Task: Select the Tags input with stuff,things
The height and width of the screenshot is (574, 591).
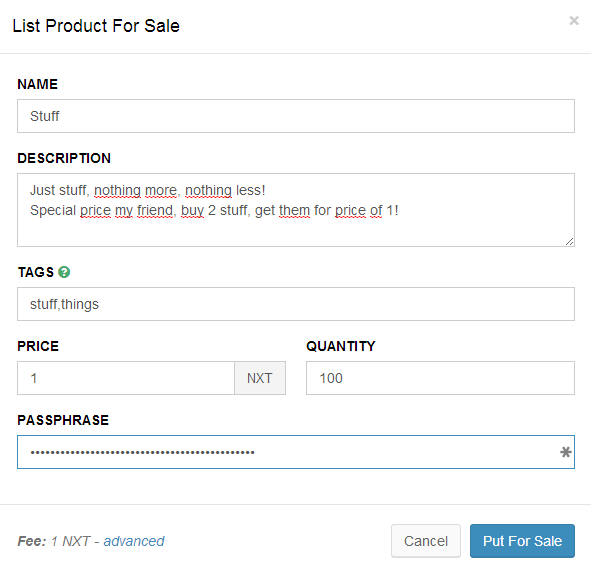Action: (x=296, y=304)
